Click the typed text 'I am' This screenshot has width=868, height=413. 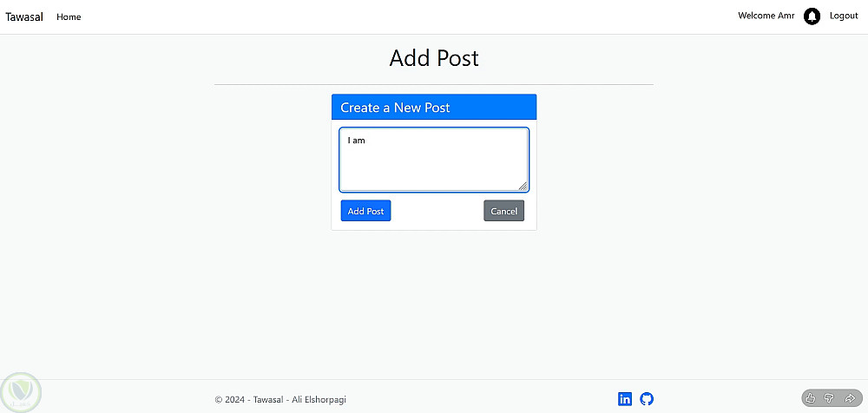[356, 141]
